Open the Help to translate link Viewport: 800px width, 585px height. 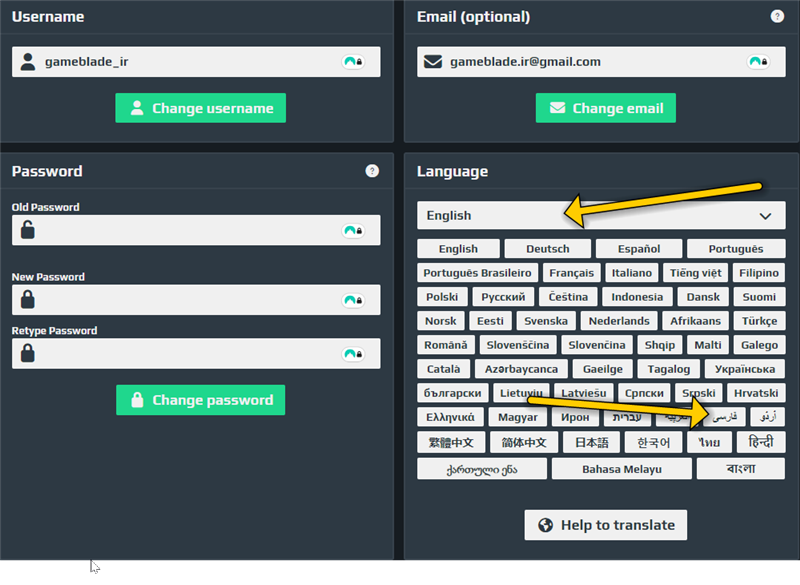[x=606, y=525]
